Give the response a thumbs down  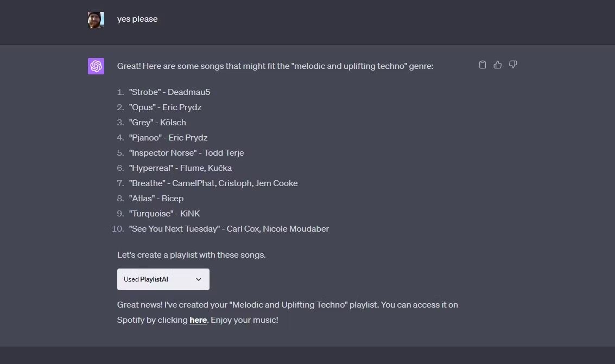click(513, 65)
